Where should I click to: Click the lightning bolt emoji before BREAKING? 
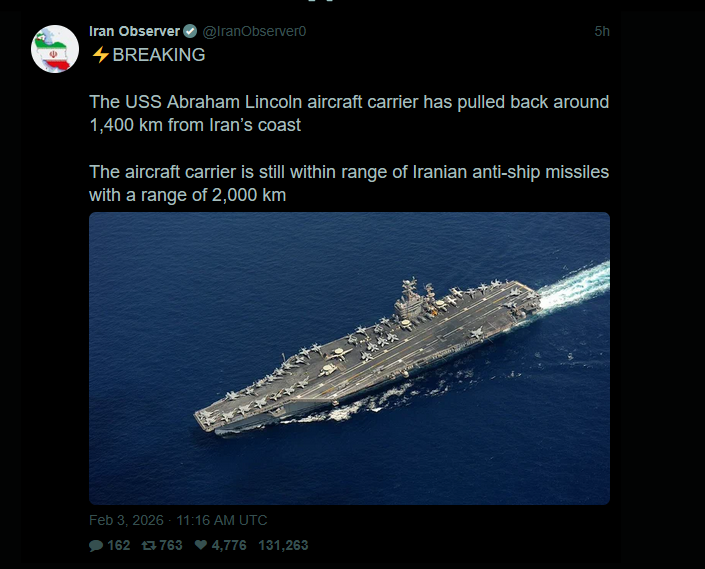99,55
